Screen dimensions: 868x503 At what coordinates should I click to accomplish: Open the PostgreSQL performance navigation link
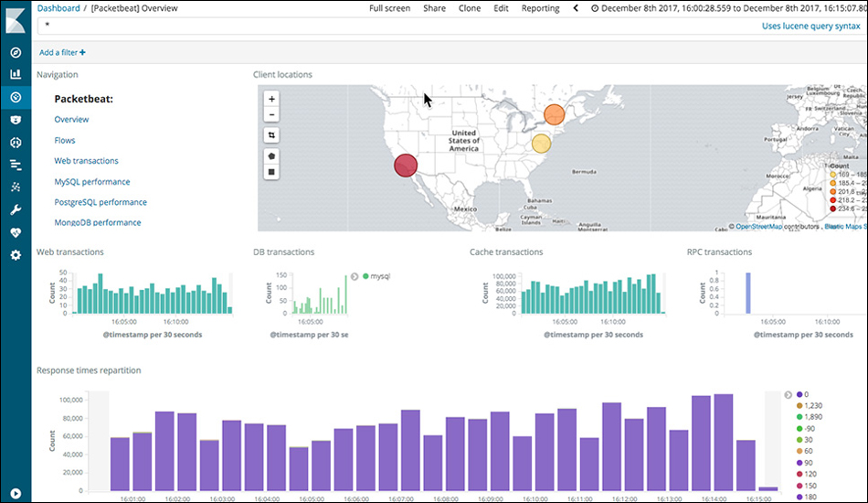pyautogui.click(x=101, y=202)
